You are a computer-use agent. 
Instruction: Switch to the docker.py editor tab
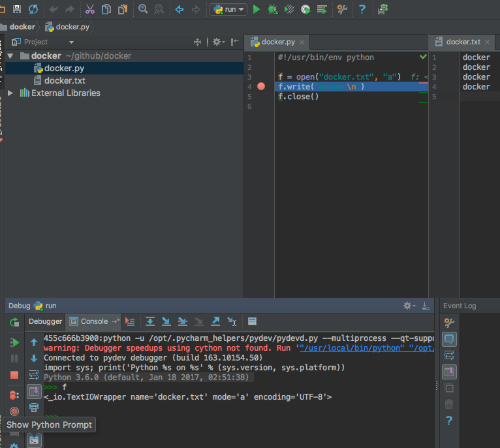(x=278, y=42)
